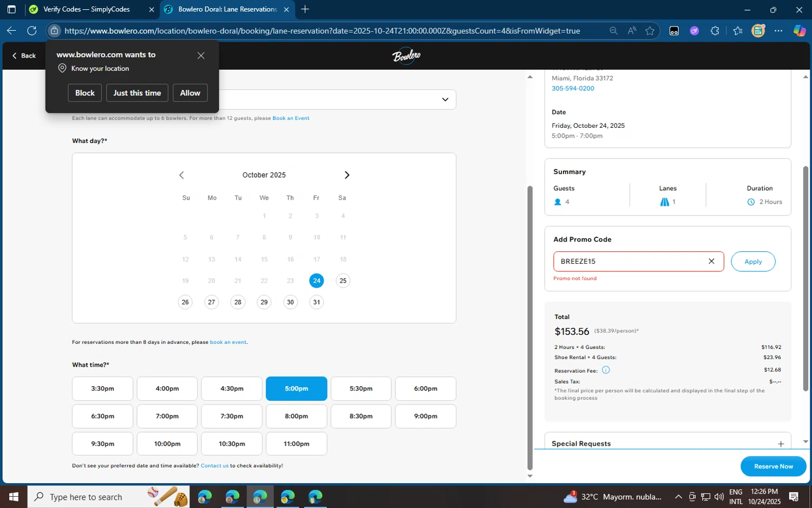Screen dimensions: 812x508
Task: Close the Bowlero Doral tab
Action: point(286,9)
